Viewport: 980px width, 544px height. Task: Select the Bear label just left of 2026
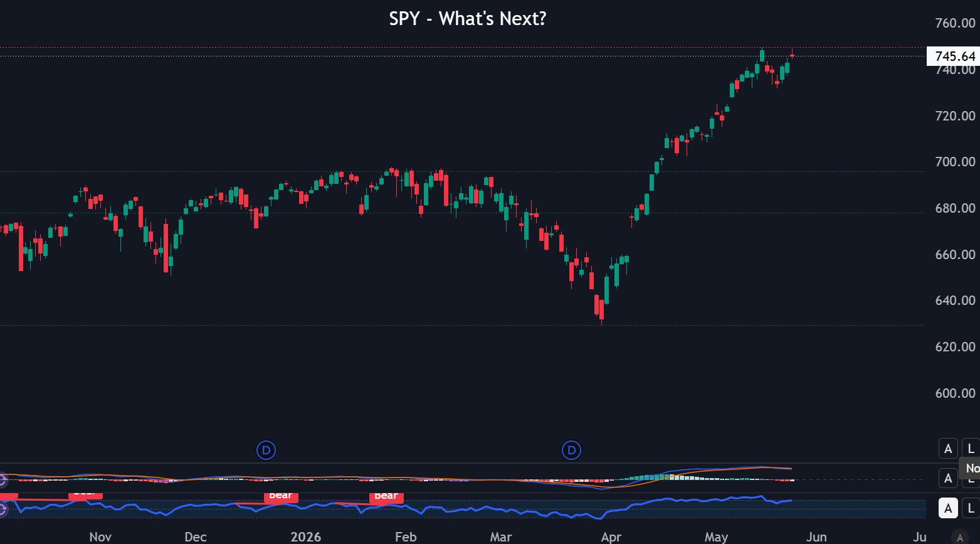click(280, 496)
